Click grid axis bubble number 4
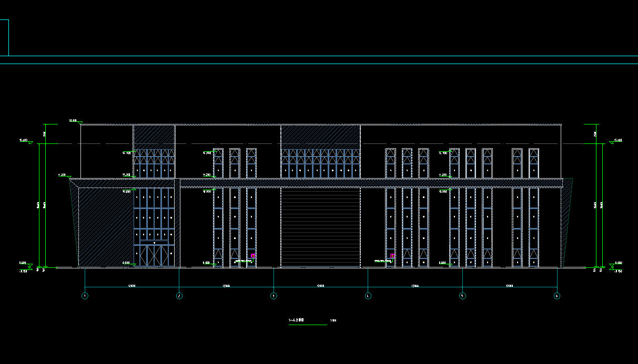Image resolution: width=638 pixels, height=364 pixels. 368,296
